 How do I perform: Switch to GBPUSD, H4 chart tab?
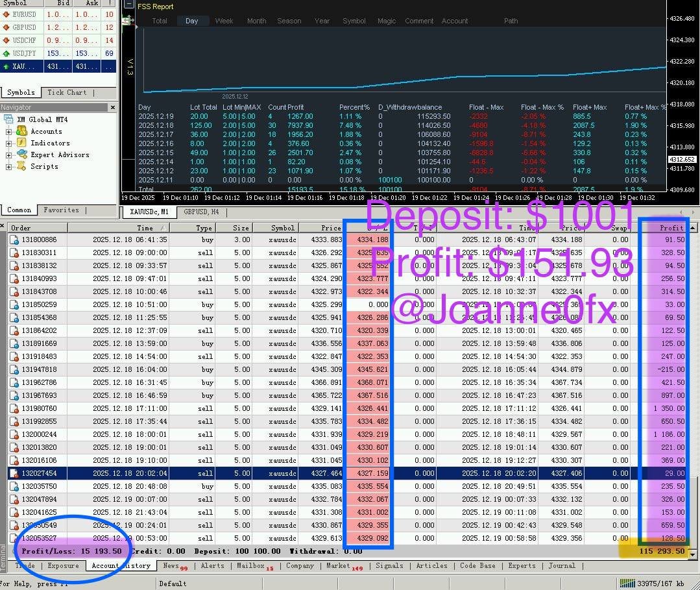201,212
